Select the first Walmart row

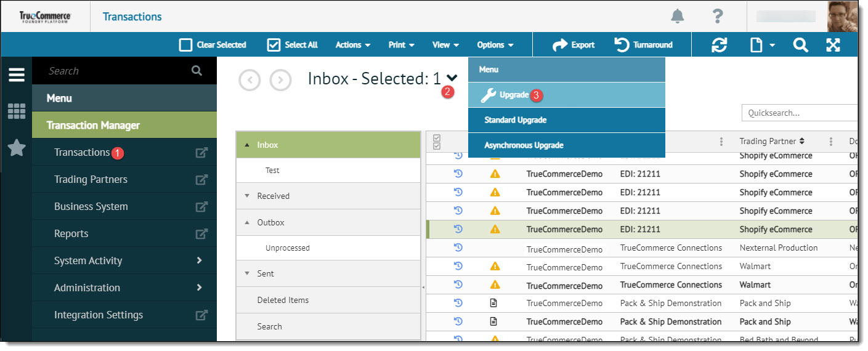pyautogui.click(x=641, y=266)
